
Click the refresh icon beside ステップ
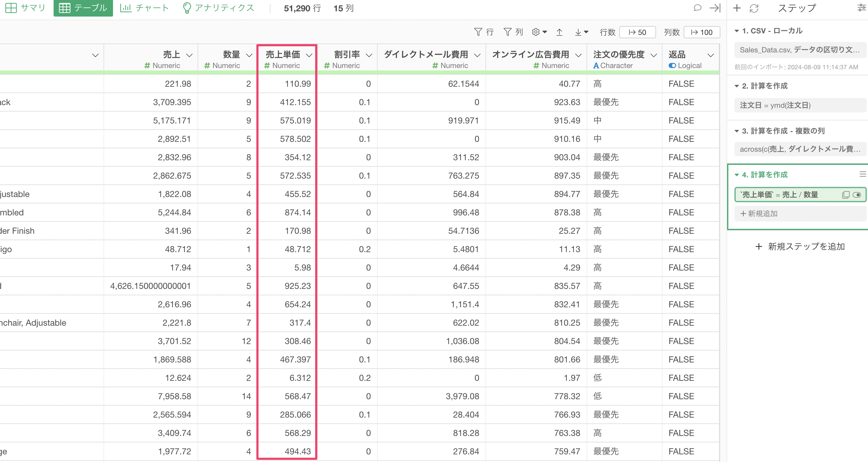(754, 8)
